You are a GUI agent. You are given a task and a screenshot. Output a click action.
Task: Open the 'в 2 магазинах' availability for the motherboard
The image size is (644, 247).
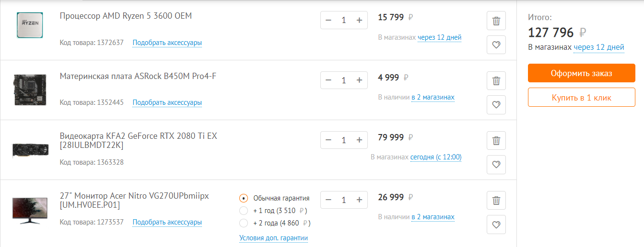click(x=433, y=98)
